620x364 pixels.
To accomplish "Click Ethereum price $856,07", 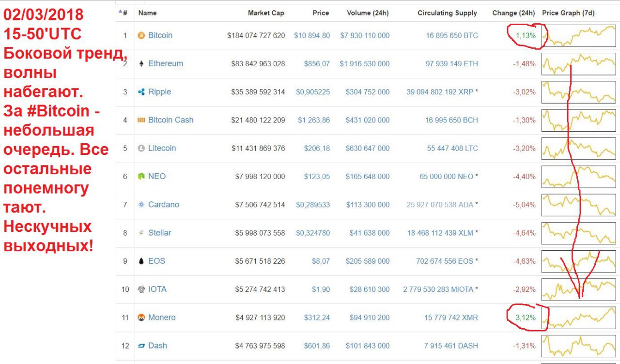I will [317, 64].
